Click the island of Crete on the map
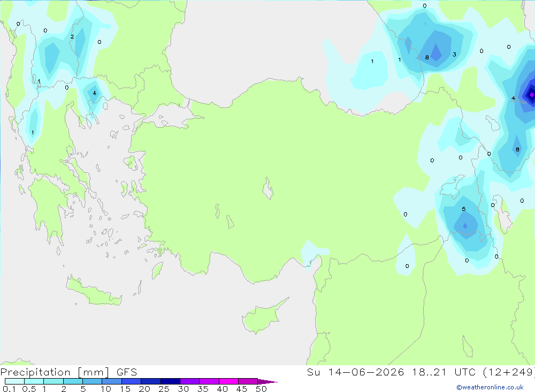The image size is (535, 392). (x=94, y=291)
